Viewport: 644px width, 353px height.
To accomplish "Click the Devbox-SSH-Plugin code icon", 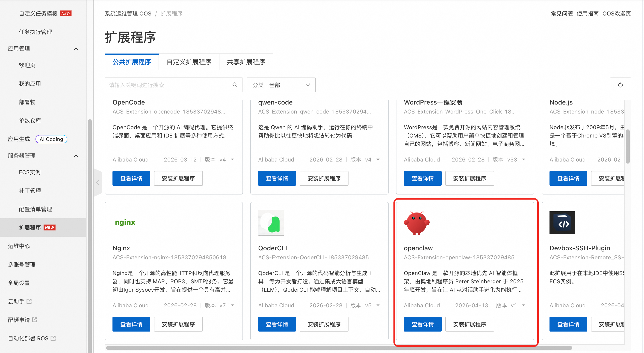I will click(x=562, y=223).
